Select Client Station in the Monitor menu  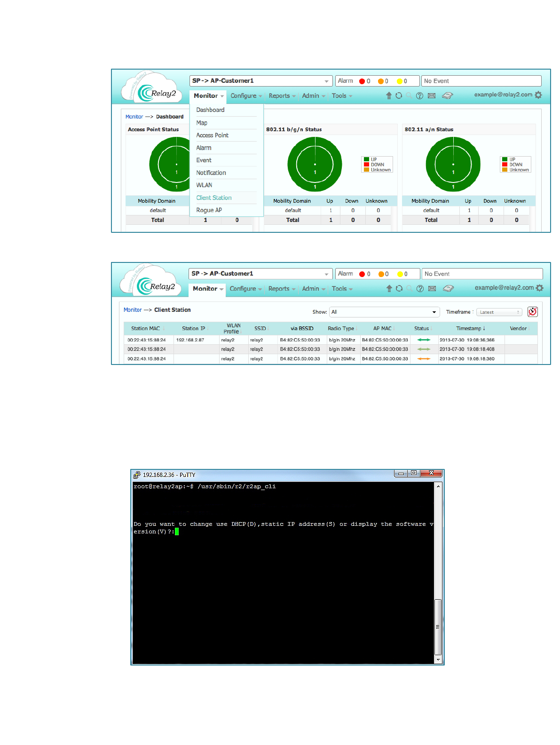[214, 198]
